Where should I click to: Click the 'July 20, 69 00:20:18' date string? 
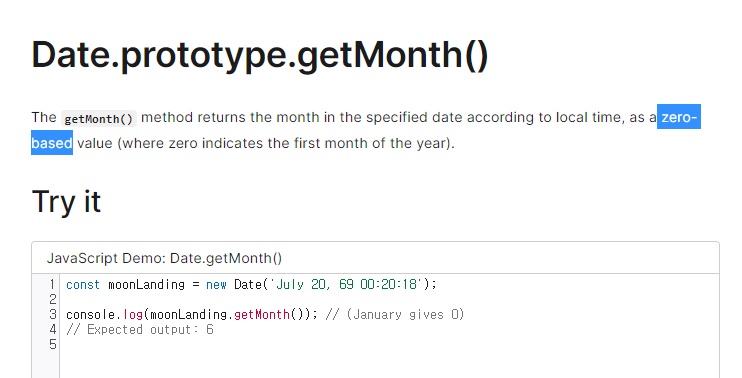(346, 284)
